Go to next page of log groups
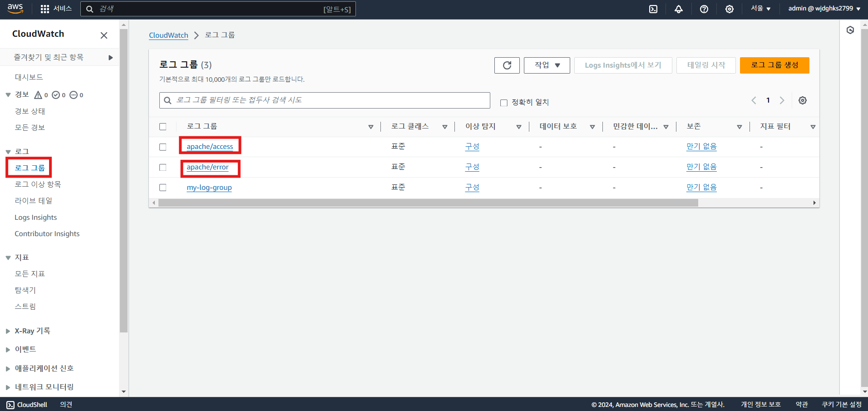 pyautogui.click(x=782, y=100)
